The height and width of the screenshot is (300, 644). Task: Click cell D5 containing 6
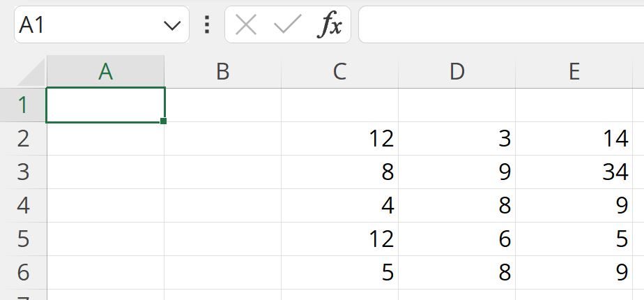click(457, 239)
